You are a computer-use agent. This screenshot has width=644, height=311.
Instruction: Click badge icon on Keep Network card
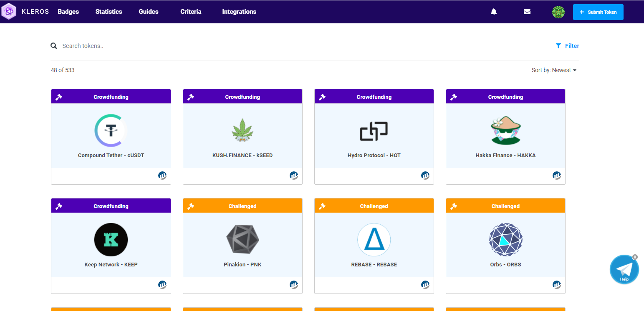pyautogui.click(x=162, y=285)
